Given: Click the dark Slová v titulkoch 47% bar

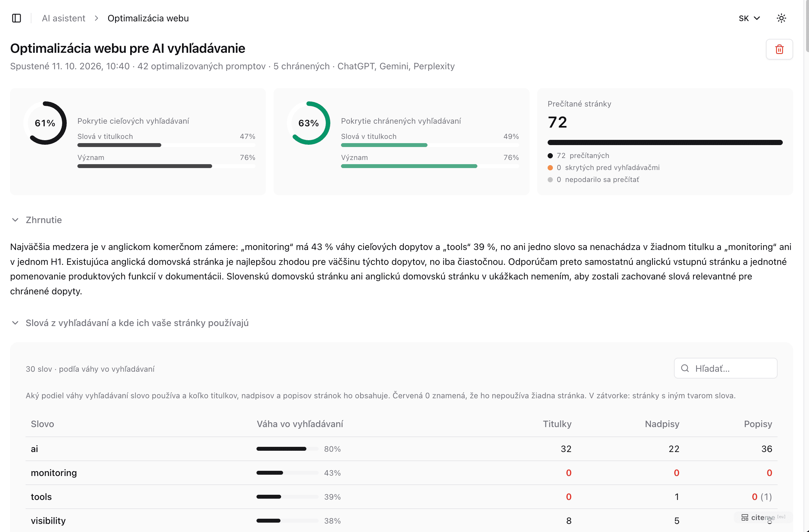Looking at the screenshot, I should [166, 145].
